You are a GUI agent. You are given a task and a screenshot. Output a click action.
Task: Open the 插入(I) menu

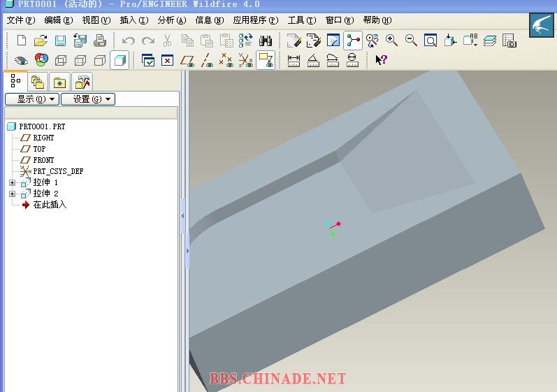(133, 20)
